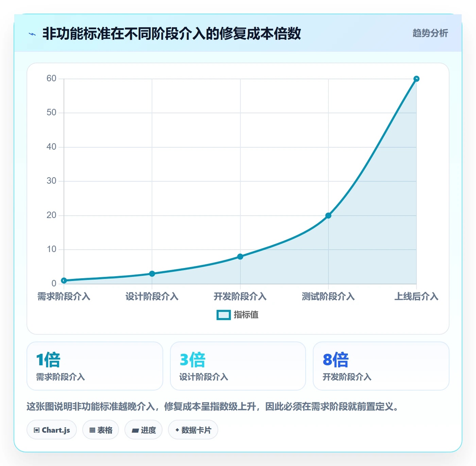
Task: Click the x-axis label 测试阶段介入
Action: pyautogui.click(x=328, y=297)
